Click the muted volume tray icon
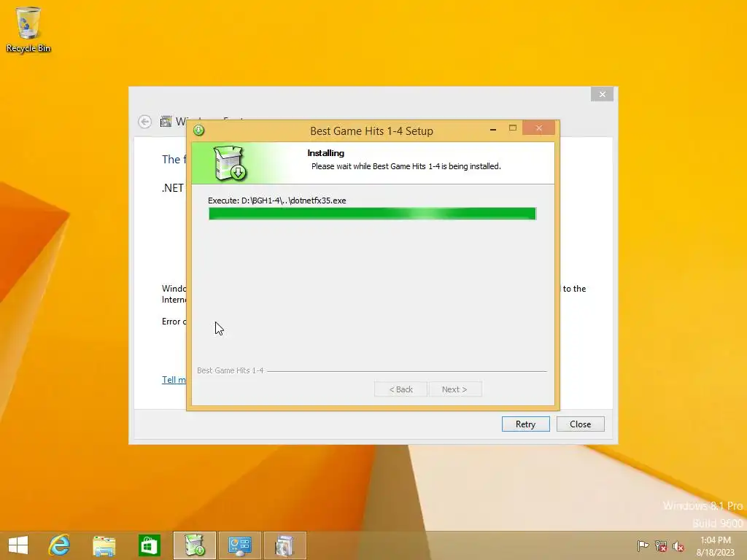Viewport: 747px width, 560px height. [678, 545]
